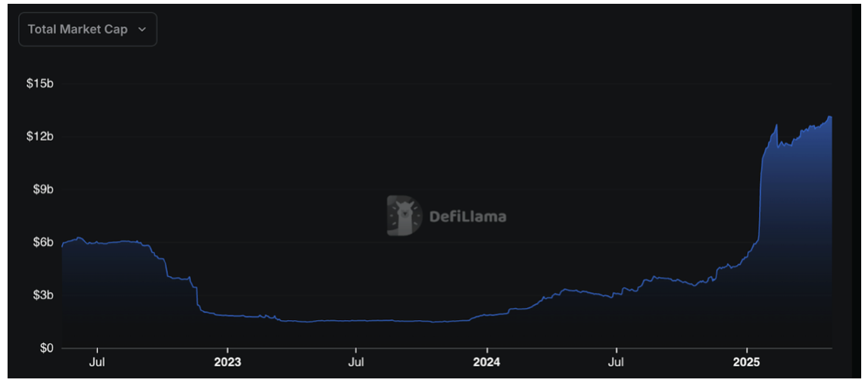The height and width of the screenshot is (389, 868).
Task: Click the $6b y-axis label
Action: pos(42,242)
